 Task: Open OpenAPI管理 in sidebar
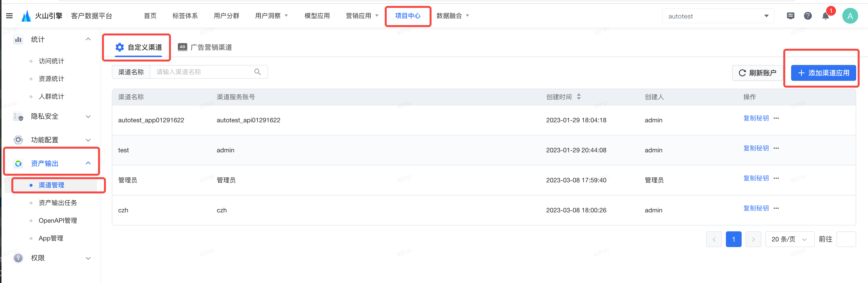click(58, 220)
